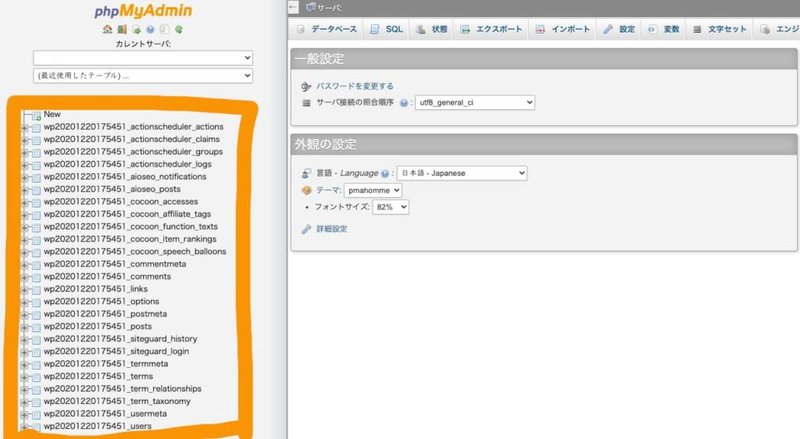Open the データベース tab
The width and height of the screenshot is (800, 439).
(327, 29)
